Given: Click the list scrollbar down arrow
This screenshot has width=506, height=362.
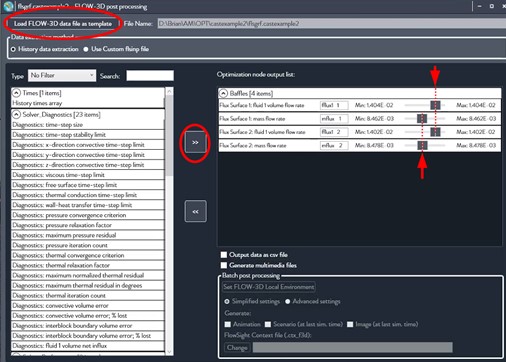Looking at the screenshot, I should 169,351.
